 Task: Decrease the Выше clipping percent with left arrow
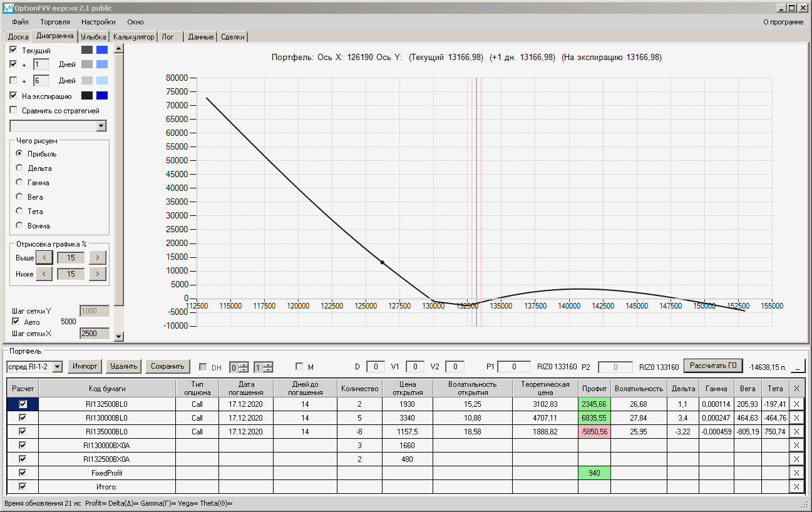[x=44, y=257]
